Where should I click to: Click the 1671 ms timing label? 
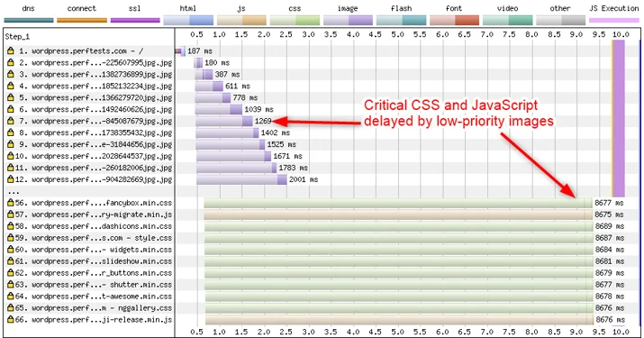coord(287,156)
